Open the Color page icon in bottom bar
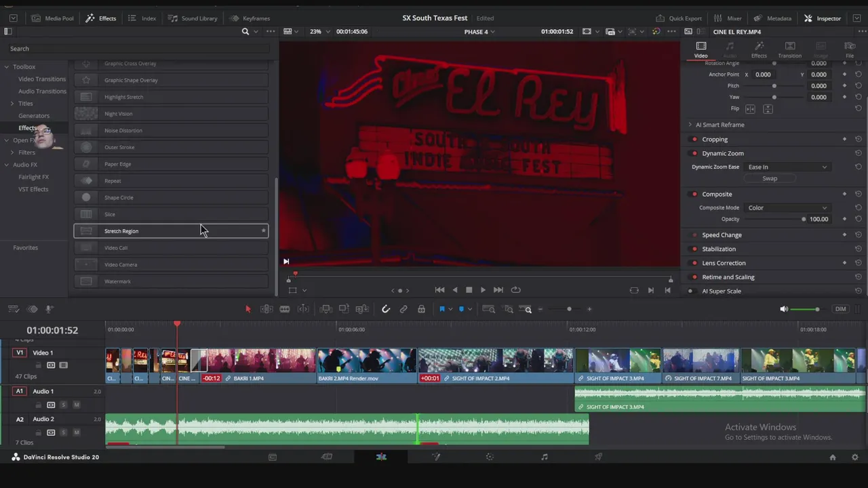 click(x=490, y=457)
